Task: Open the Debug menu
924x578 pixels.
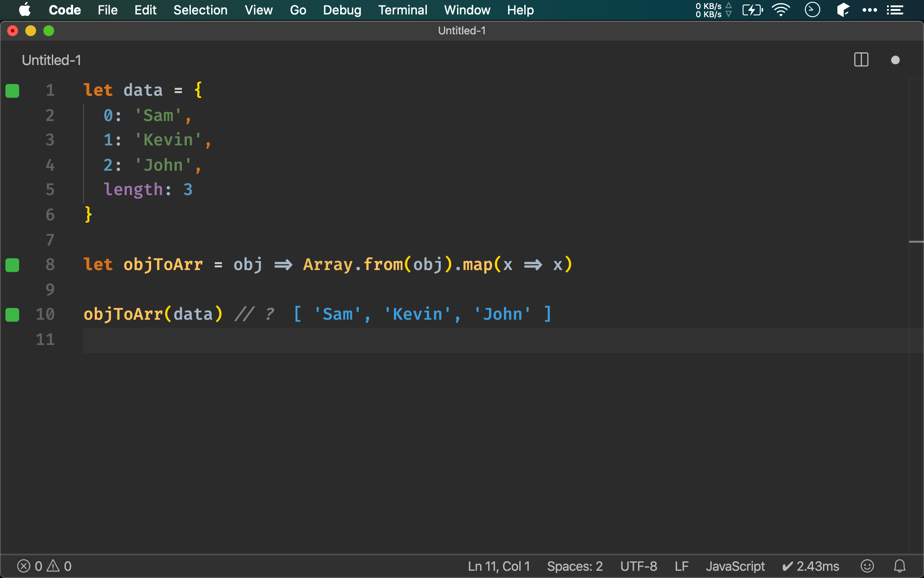Action: pyautogui.click(x=342, y=10)
